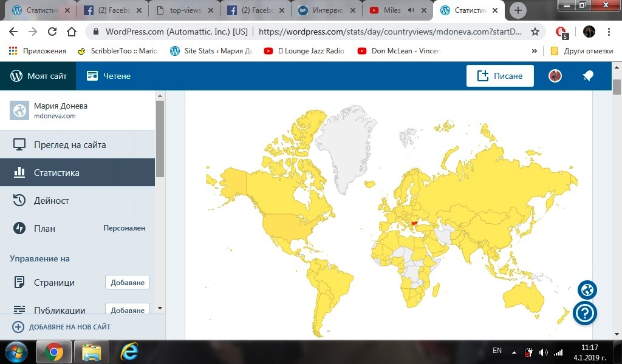622x364 pixels.
Task: Click Добавяне next to Страници
Action: pos(128,283)
